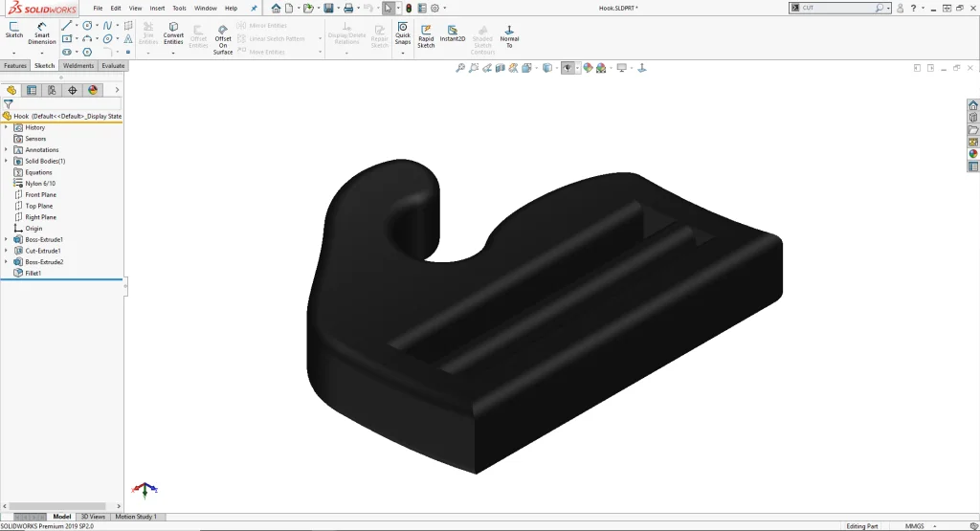Toggle Rapid Sketch mode
Screen dimensions: 980x531
[x=426, y=35]
